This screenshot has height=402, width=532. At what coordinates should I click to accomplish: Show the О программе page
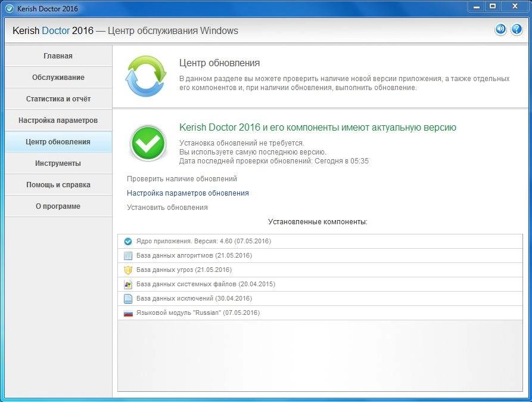point(58,206)
